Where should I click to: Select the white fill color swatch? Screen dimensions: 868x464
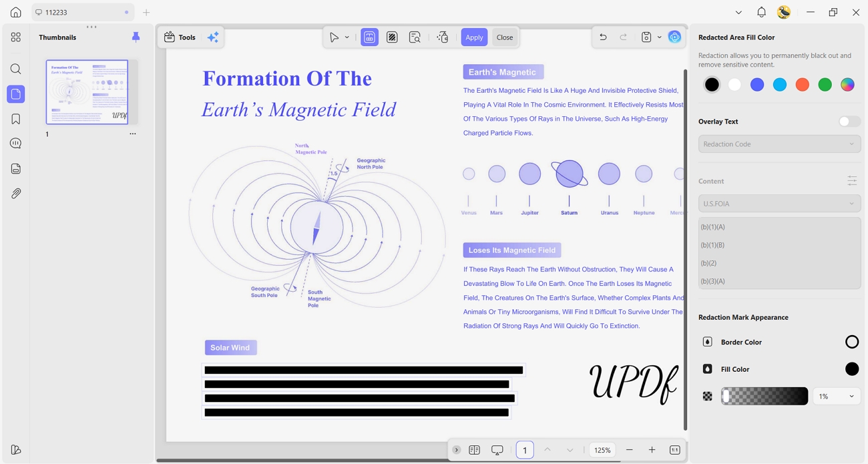[x=734, y=85]
